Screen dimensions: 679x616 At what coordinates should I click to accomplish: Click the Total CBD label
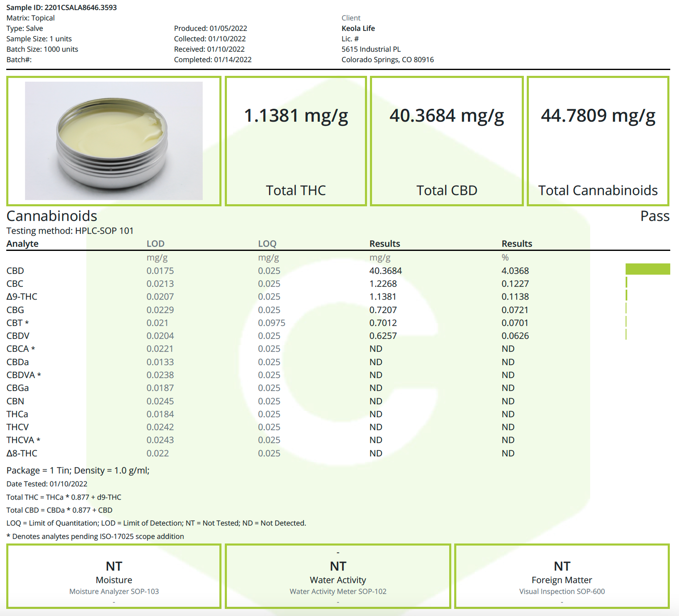447,190
